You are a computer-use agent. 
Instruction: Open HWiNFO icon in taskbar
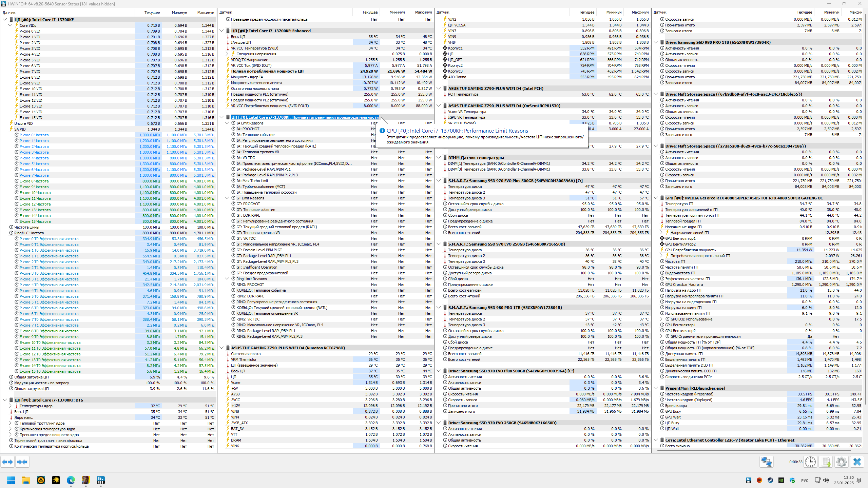[100, 480]
